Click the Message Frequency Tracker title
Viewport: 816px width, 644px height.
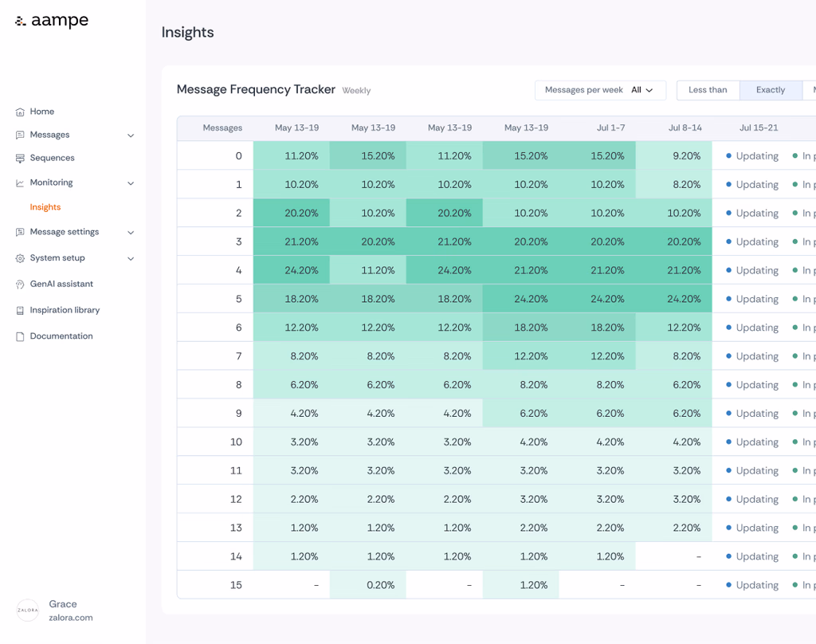click(256, 89)
